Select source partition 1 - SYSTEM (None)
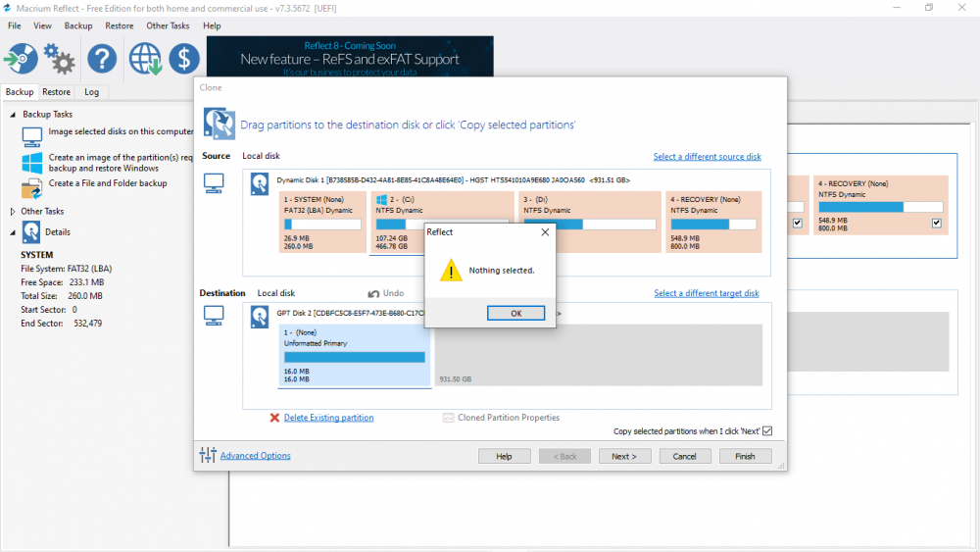Screen dimensions: 980x552 point(322,222)
